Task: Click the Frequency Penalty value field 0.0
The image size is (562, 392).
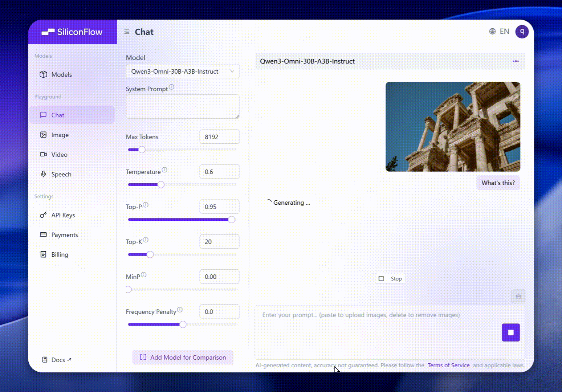Action: coord(219,311)
